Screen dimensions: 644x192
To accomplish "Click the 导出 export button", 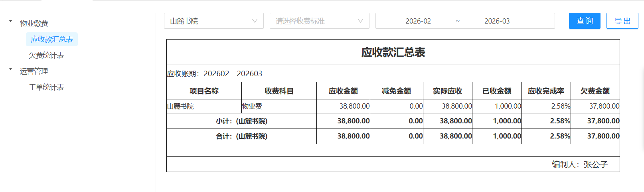I will tap(622, 21).
